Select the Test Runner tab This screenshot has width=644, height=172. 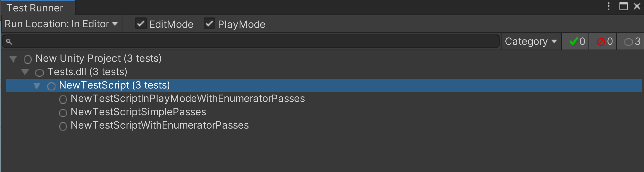coord(35,8)
